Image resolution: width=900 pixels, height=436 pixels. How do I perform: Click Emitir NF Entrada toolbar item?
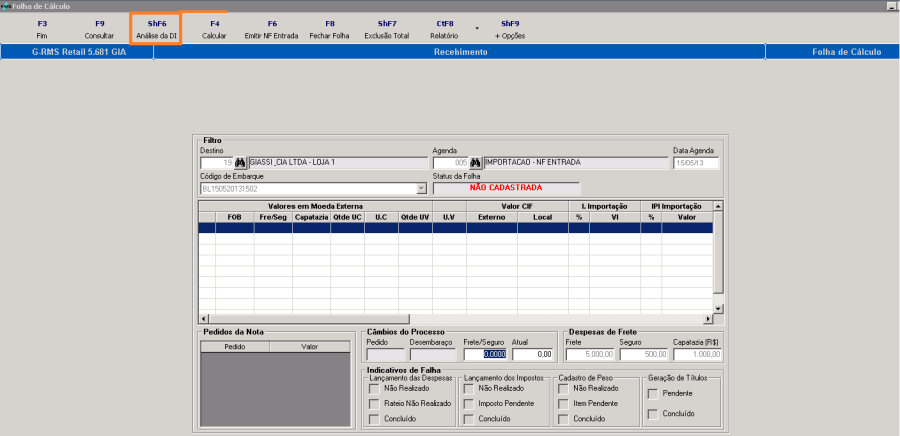tap(271, 30)
